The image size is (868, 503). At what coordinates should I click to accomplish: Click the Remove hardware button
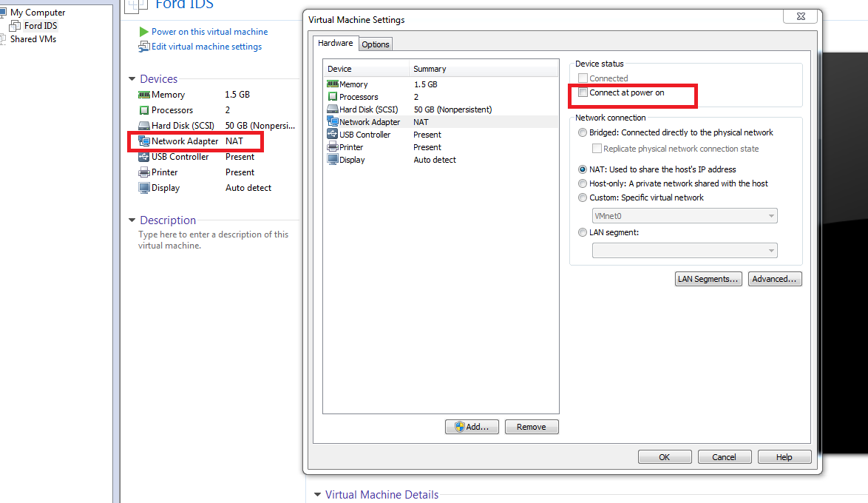(x=532, y=427)
